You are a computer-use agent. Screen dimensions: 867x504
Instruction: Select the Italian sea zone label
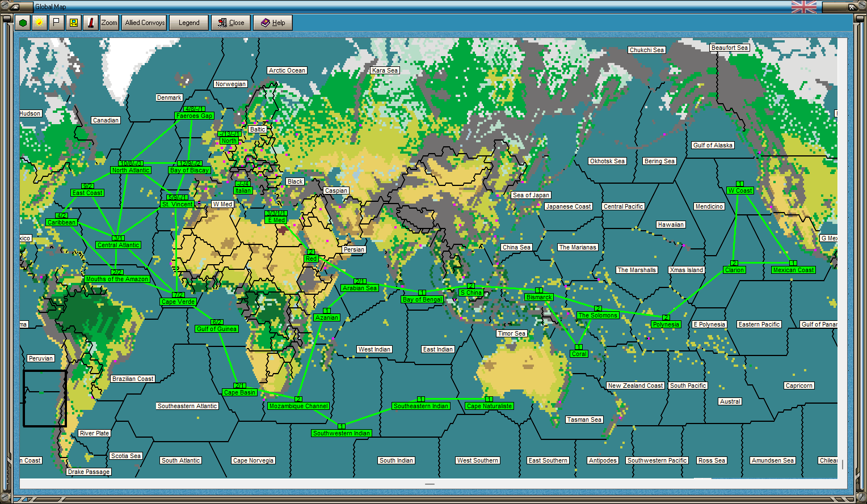[x=243, y=190]
